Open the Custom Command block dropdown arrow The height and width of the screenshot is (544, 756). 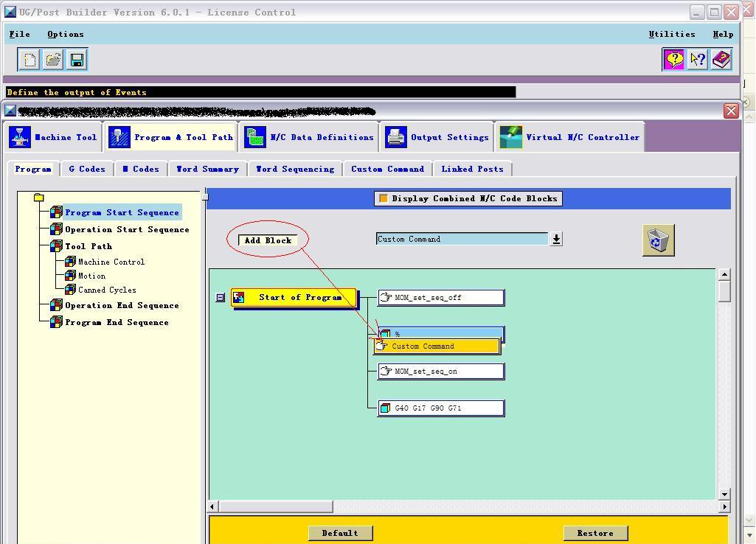(556, 239)
